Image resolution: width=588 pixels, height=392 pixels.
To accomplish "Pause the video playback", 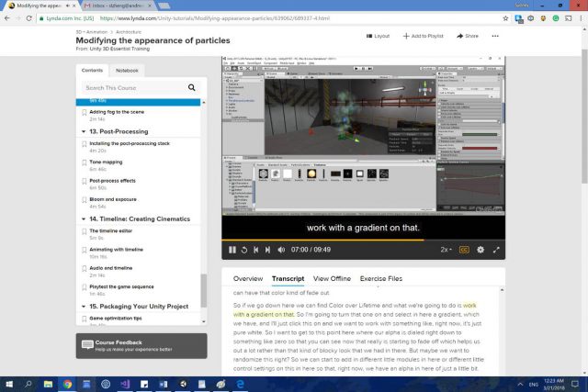I will [x=232, y=250].
